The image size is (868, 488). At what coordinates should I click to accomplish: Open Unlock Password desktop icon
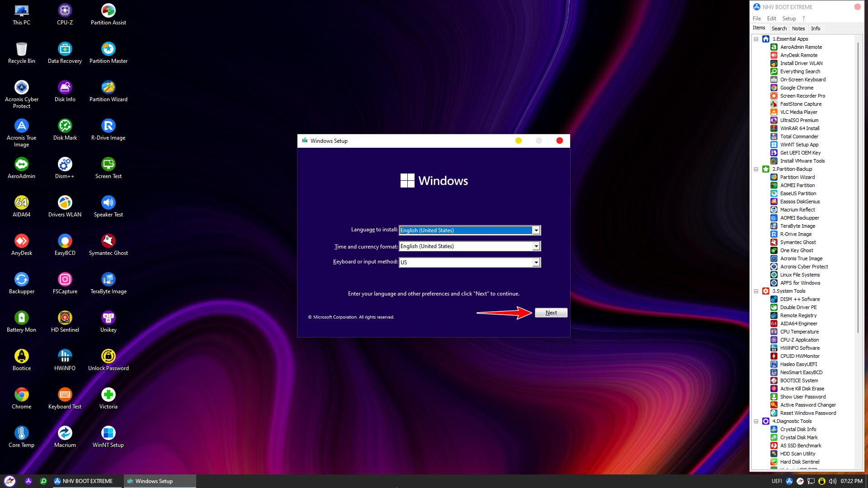(x=108, y=357)
